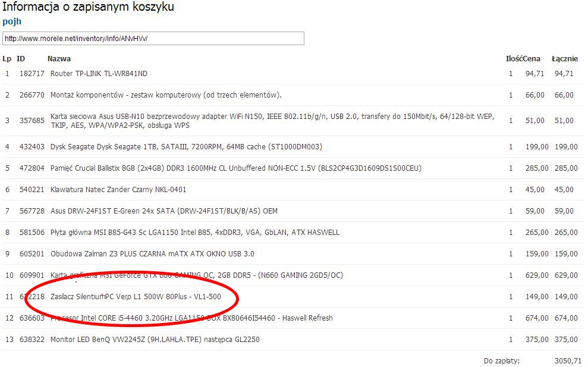Click the 94,71 unit price of the router

534,74
